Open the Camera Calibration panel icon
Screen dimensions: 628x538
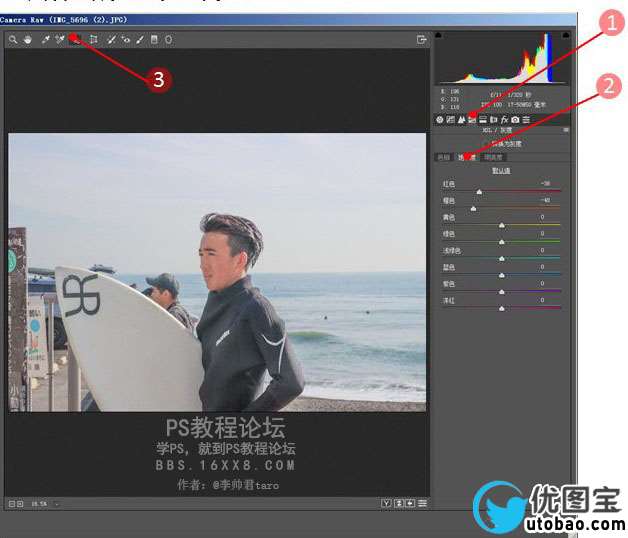tap(515, 119)
